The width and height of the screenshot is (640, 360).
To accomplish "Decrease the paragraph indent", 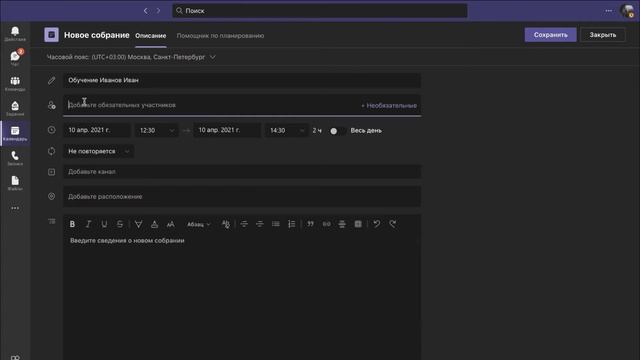I will (244, 224).
